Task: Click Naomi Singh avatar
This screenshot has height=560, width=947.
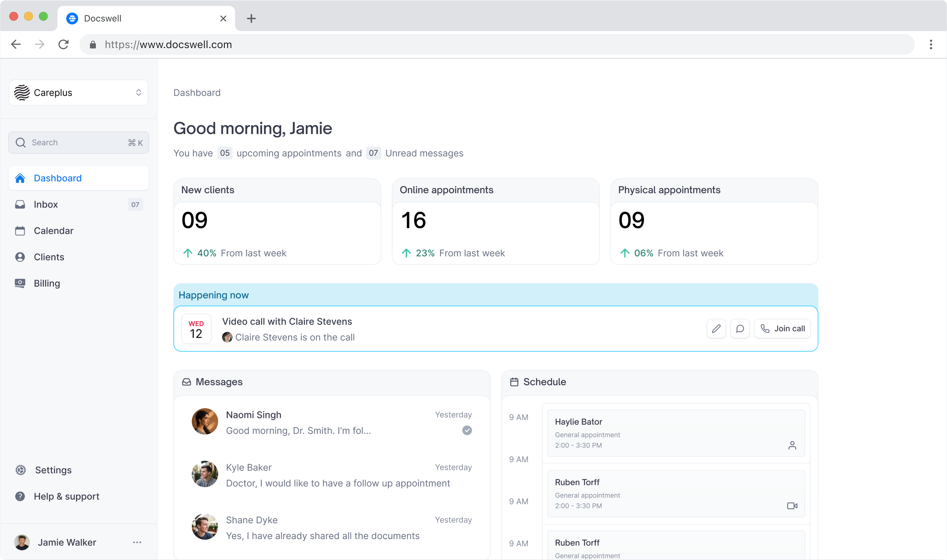Action: [205, 421]
